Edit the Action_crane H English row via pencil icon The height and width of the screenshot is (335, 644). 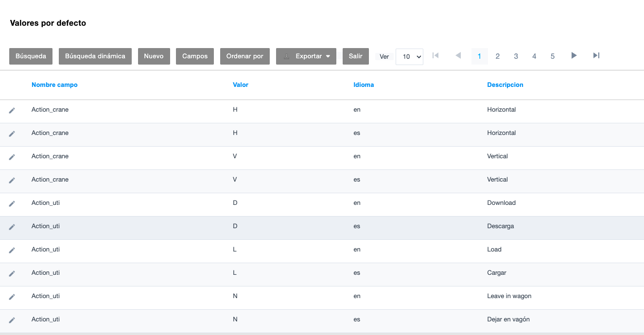pos(12,110)
